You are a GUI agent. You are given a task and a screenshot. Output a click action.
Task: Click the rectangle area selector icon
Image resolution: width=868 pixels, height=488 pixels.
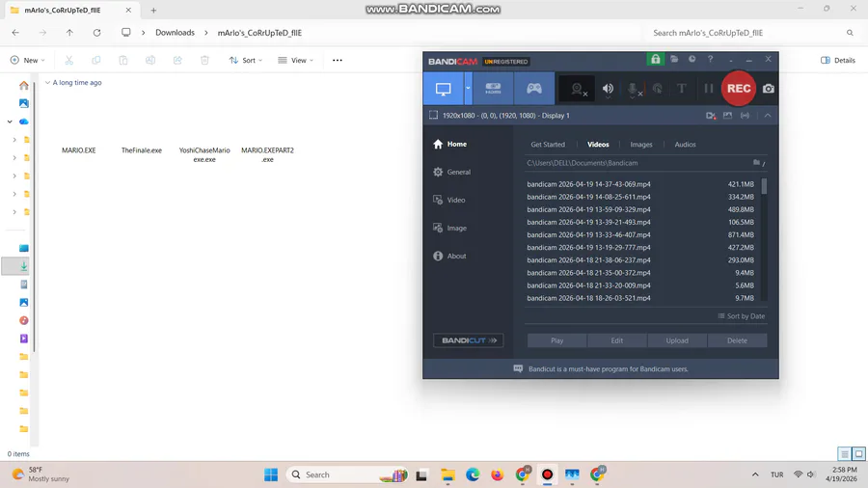coord(433,115)
